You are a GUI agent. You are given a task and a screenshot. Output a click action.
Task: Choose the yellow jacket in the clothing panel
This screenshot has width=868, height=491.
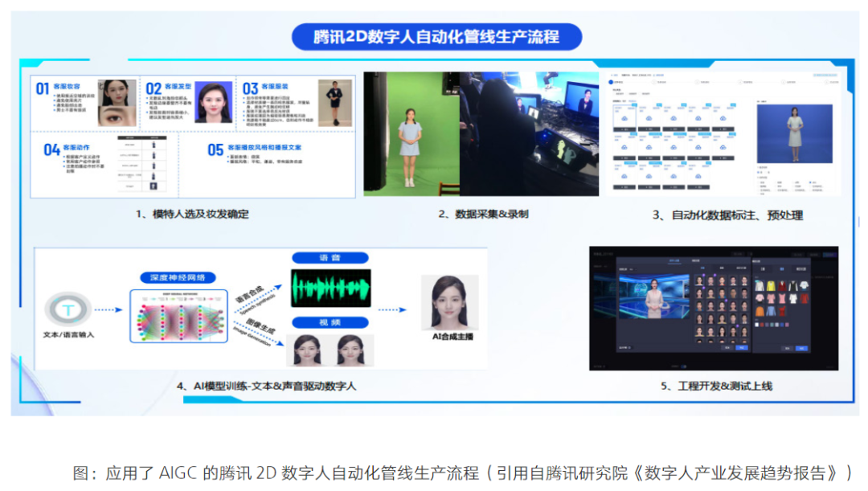pyautogui.click(x=771, y=286)
